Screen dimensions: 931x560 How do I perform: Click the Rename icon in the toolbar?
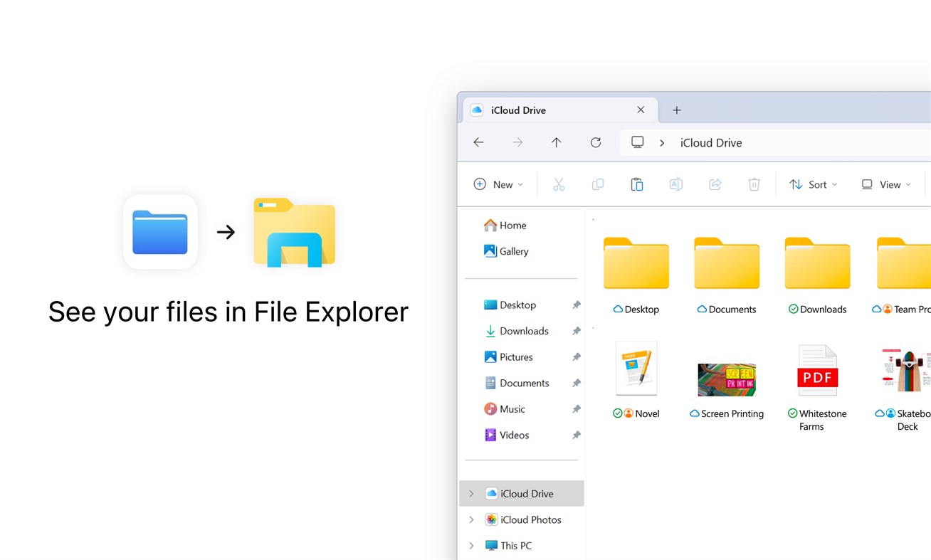click(675, 184)
